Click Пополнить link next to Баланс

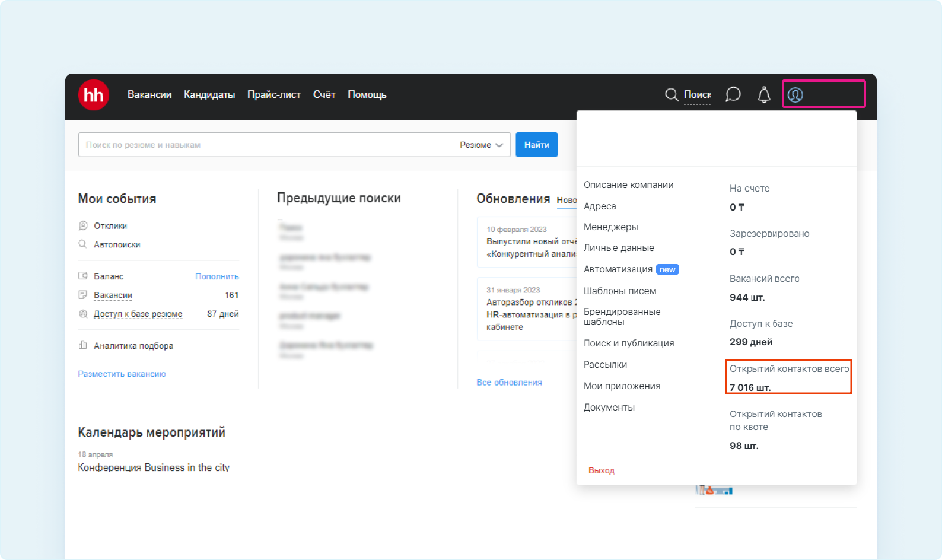(217, 276)
